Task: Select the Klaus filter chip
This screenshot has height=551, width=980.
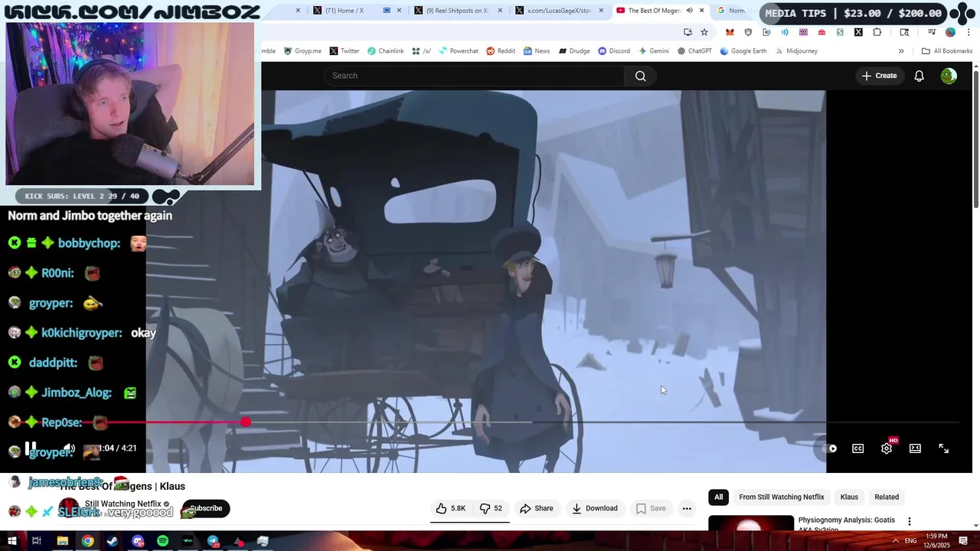Action: pyautogui.click(x=849, y=497)
